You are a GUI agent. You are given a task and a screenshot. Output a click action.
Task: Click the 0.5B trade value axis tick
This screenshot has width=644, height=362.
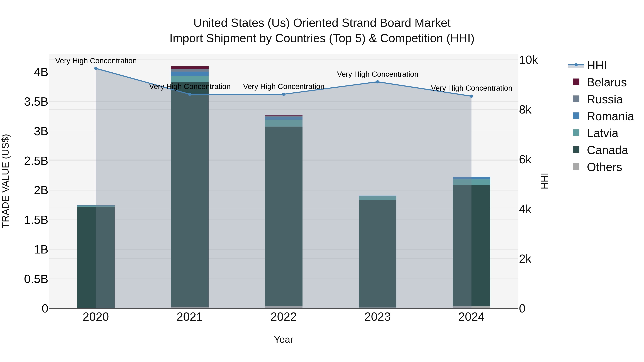tap(36, 279)
